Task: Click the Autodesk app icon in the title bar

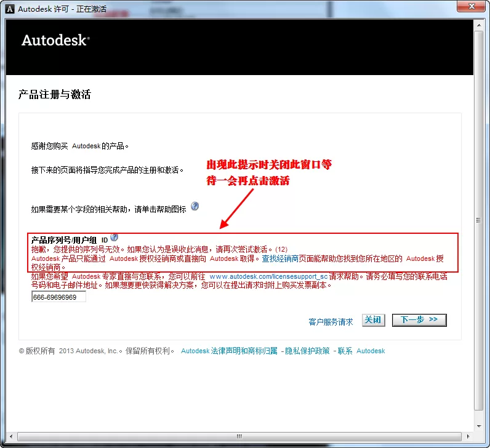Action: pyautogui.click(x=10, y=9)
